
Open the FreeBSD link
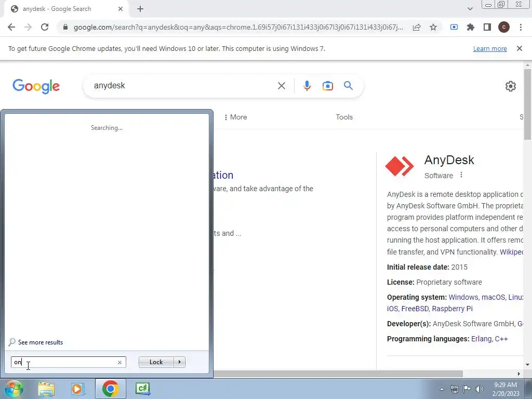[416, 309]
